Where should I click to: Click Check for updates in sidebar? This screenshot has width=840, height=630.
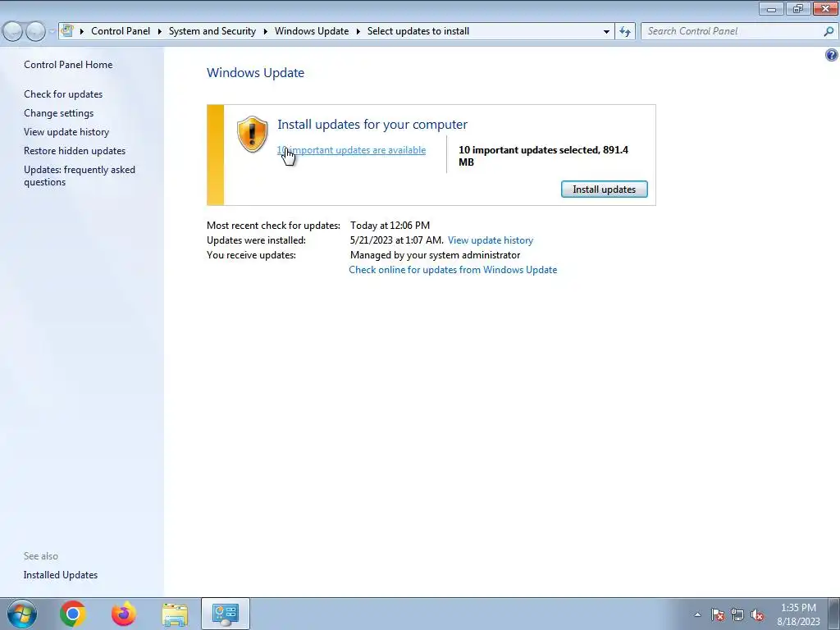pos(63,94)
